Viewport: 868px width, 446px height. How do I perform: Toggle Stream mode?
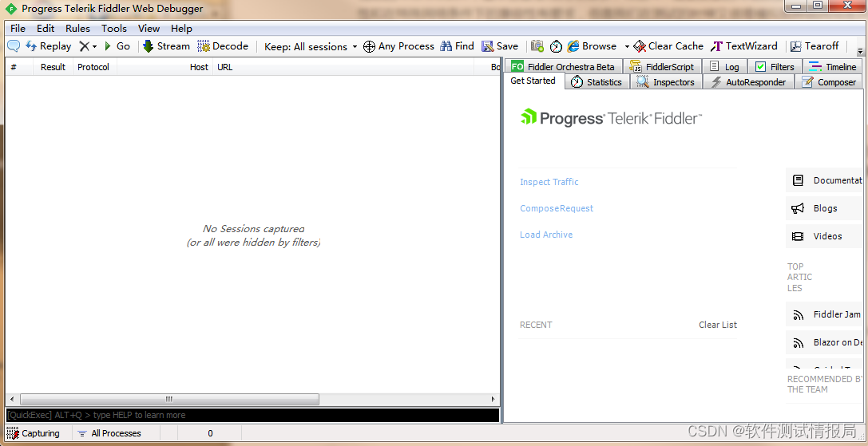click(166, 46)
